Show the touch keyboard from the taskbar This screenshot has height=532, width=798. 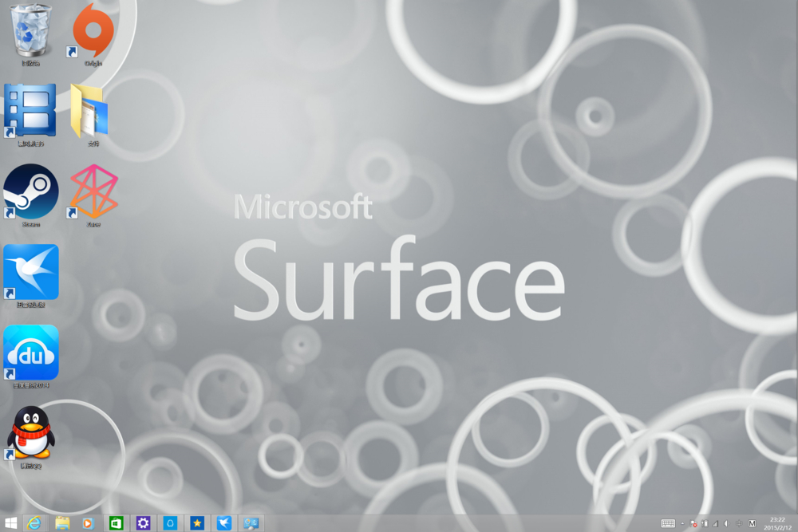(668, 523)
